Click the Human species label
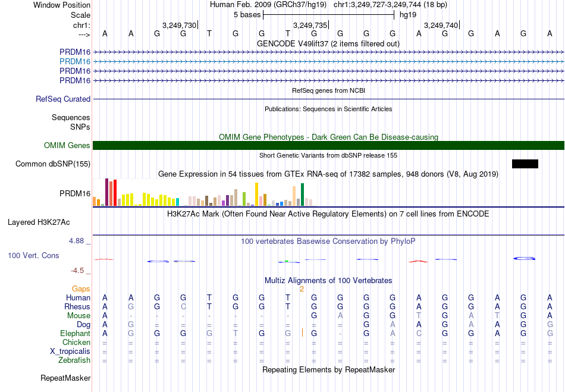This screenshot has width=565, height=392. [78, 297]
